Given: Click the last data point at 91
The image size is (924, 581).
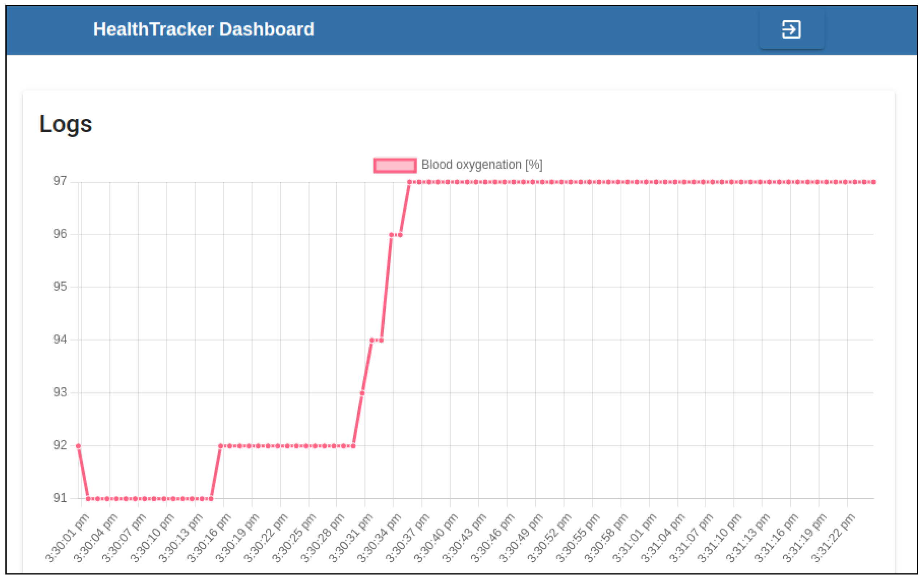Looking at the screenshot, I should [211, 499].
